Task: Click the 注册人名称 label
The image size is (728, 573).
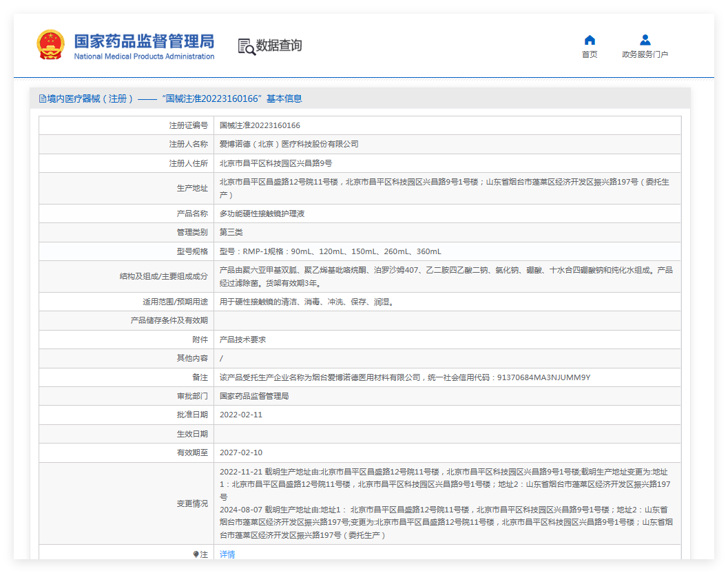Action: click(x=189, y=144)
